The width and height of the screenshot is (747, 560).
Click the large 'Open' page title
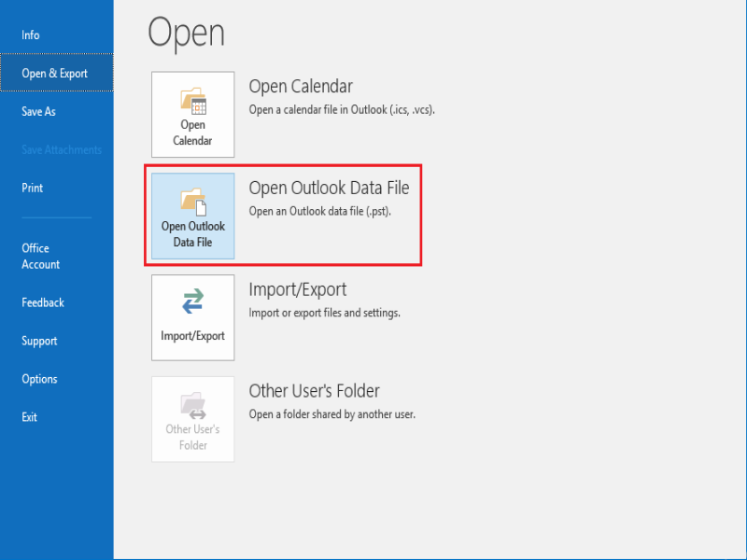(x=186, y=33)
